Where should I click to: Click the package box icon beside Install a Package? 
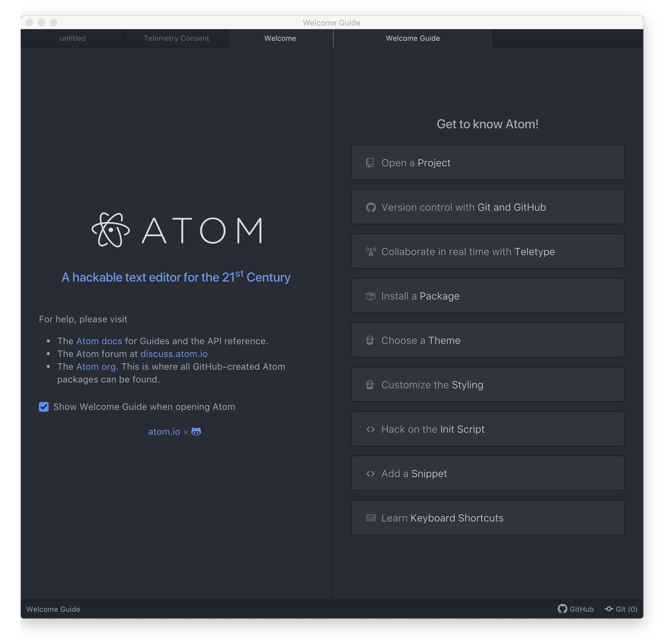[371, 296]
